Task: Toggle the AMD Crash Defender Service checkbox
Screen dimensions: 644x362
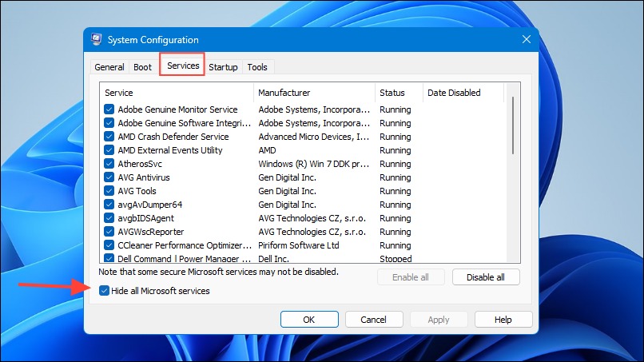Action: click(x=109, y=137)
